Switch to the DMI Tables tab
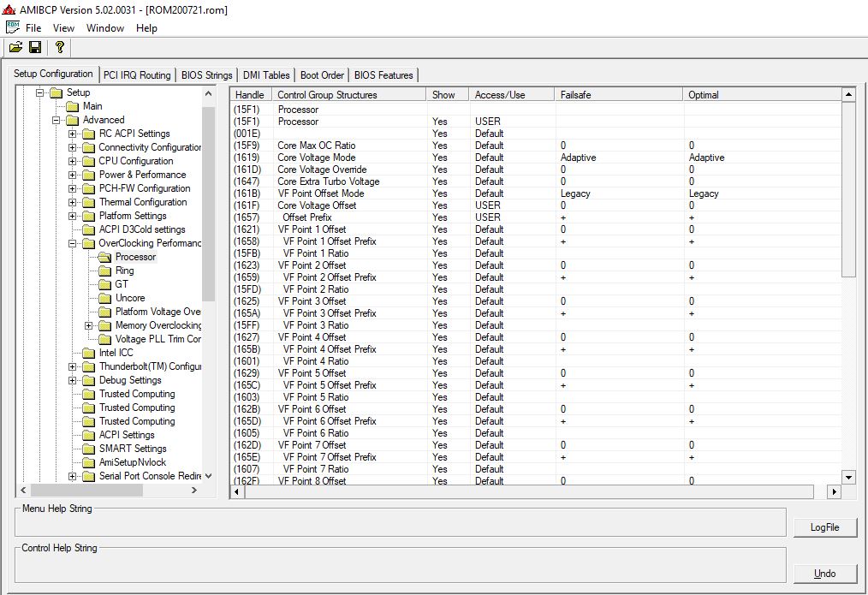 click(266, 75)
